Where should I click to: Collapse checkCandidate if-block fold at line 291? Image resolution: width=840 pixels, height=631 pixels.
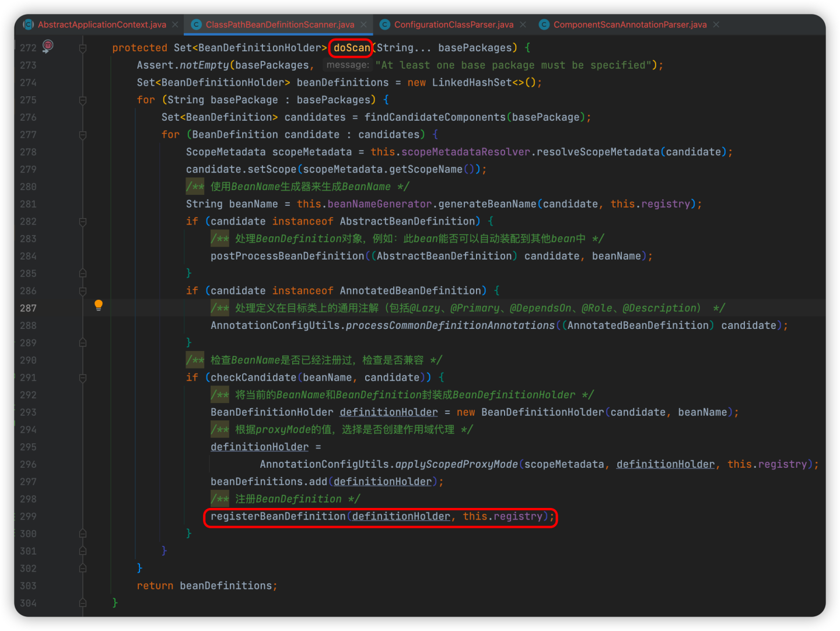tap(83, 378)
